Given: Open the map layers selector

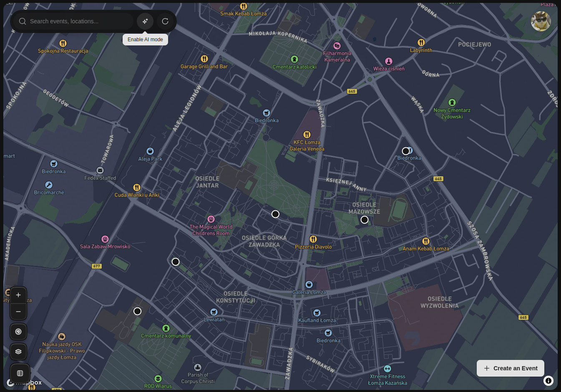Looking at the screenshot, I should click(18, 352).
